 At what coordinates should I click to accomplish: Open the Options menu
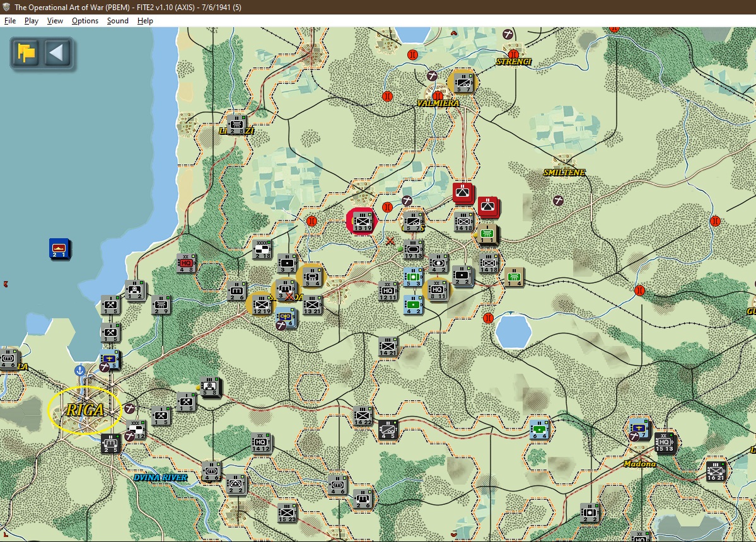85,21
